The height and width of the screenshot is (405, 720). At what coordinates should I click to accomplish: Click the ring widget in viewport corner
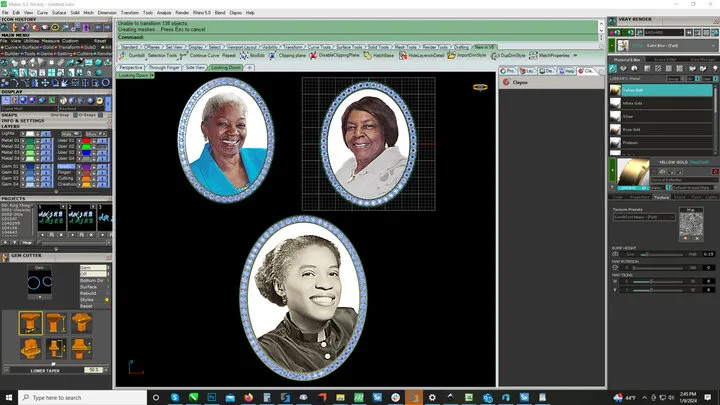tap(480, 87)
